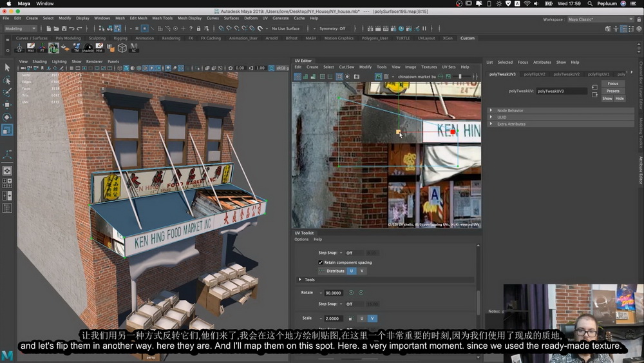This screenshot has height=363, width=644.
Task: Open the Scale options dropdown arrow
Action: 321,319
